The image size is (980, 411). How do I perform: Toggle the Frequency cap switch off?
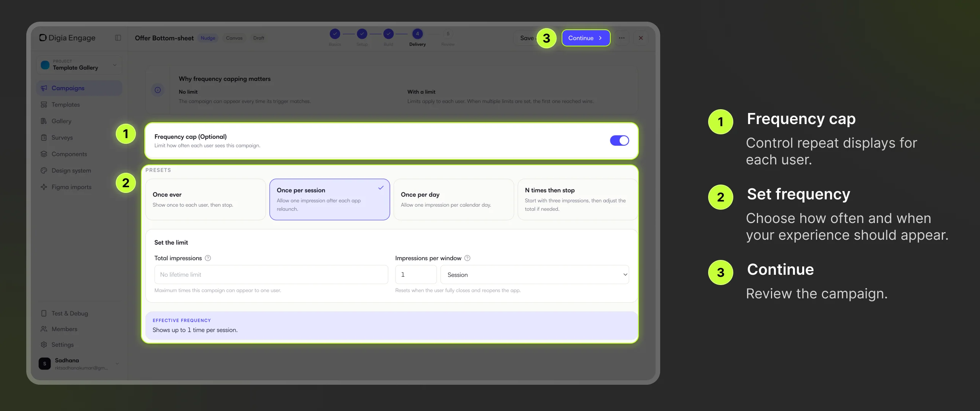coord(619,140)
